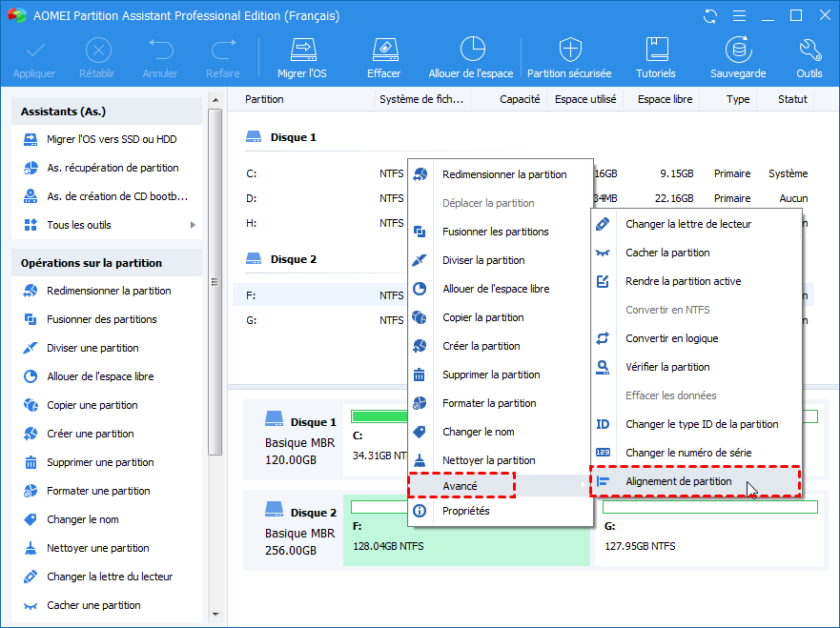840x628 pixels.
Task: Click the Appliquer checkmark icon
Action: point(35,51)
